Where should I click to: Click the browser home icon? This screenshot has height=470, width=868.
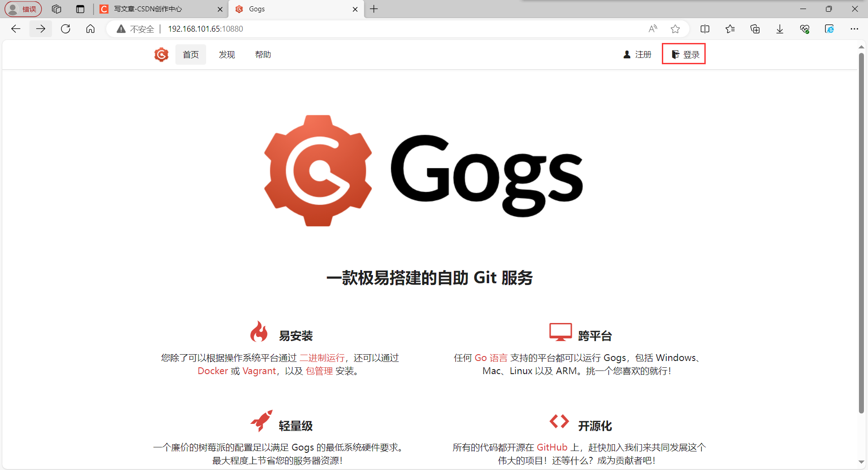[90, 29]
